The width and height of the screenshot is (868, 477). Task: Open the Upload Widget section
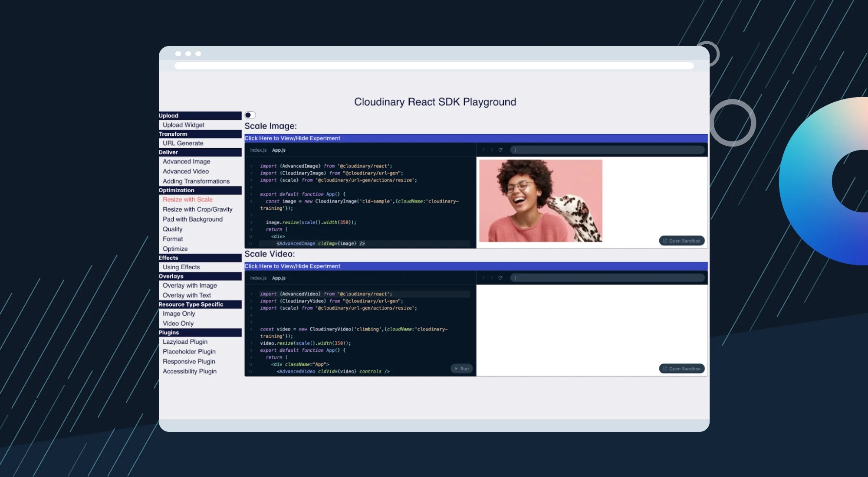tap(183, 124)
